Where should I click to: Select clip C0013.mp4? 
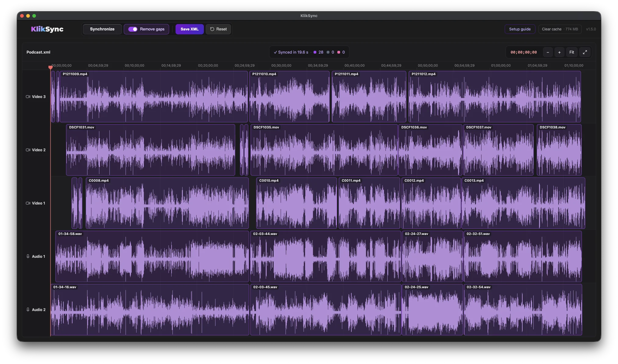tap(523, 203)
